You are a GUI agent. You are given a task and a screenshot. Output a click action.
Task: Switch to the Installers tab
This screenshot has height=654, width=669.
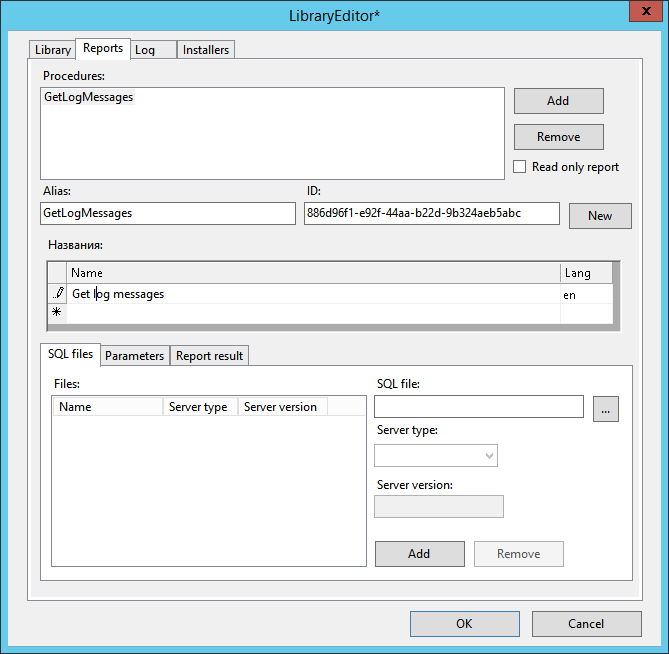pyautogui.click(x=206, y=49)
